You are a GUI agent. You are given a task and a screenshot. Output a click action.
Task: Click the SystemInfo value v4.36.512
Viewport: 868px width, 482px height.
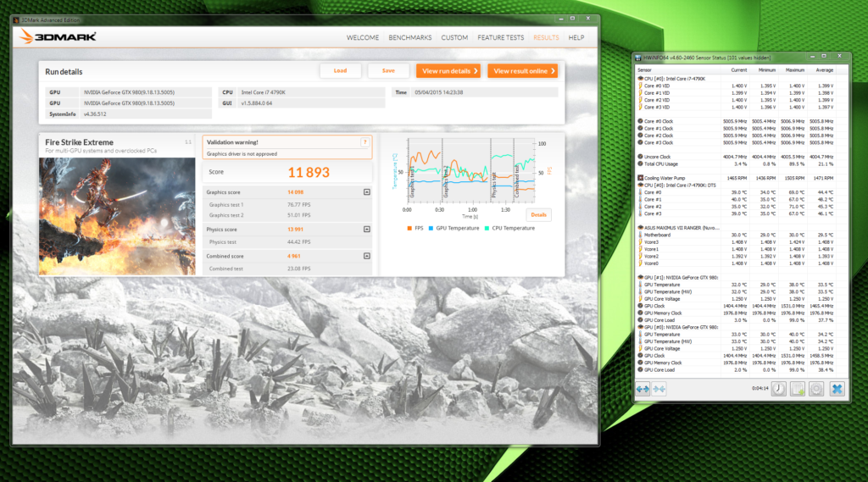coord(95,114)
